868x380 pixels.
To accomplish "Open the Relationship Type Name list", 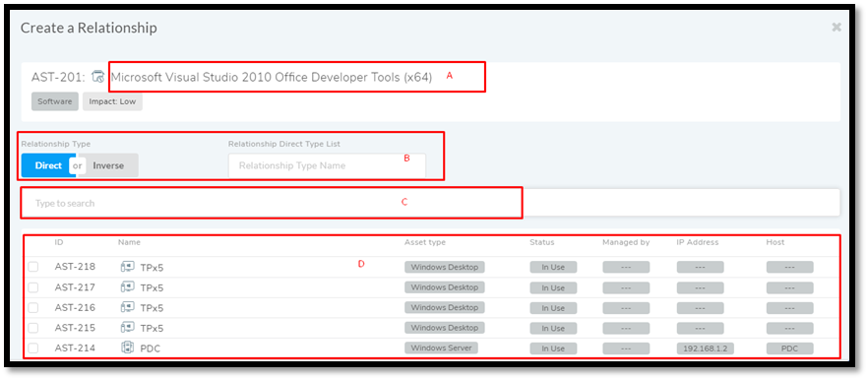I will pos(327,165).
